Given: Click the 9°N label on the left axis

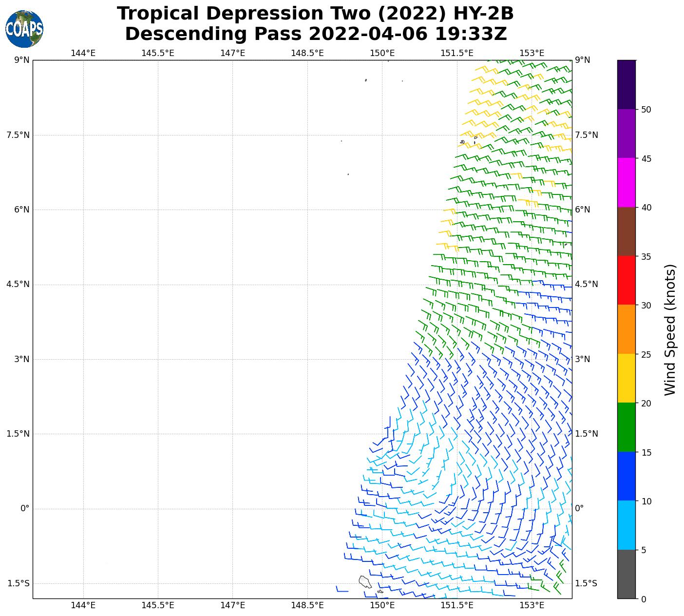Looking at the screenshot, I should click(22, 60).
